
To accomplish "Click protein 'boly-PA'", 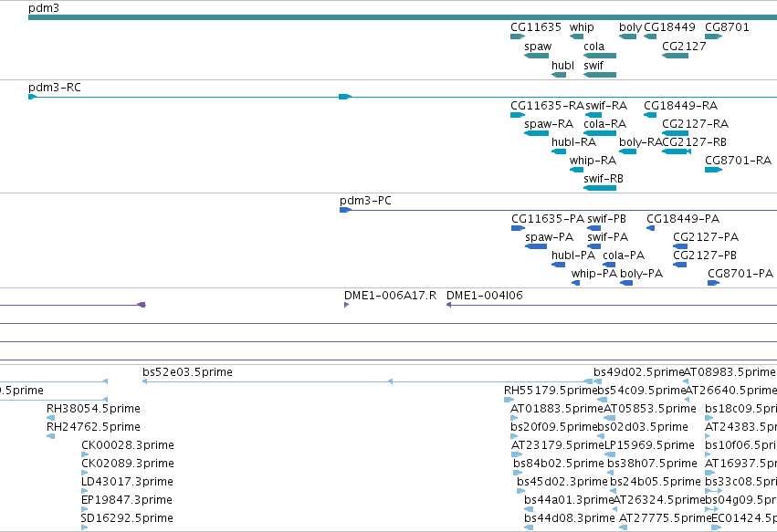I will [x=641, y=274].
